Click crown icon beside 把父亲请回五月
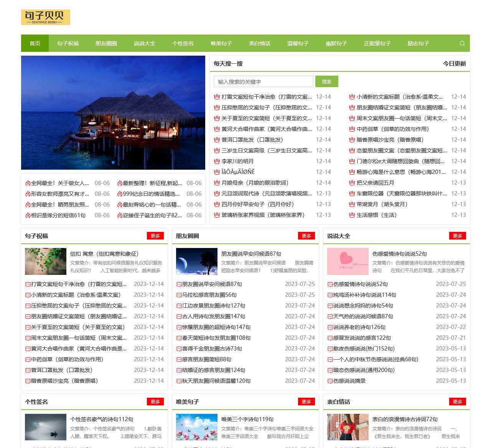The image size is (491, 448). [352, 183]
